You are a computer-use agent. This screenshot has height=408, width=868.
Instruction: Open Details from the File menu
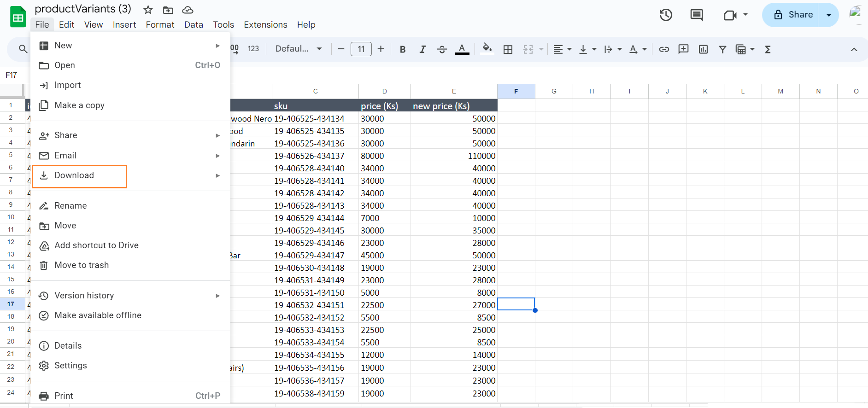(x=130, y=345)
